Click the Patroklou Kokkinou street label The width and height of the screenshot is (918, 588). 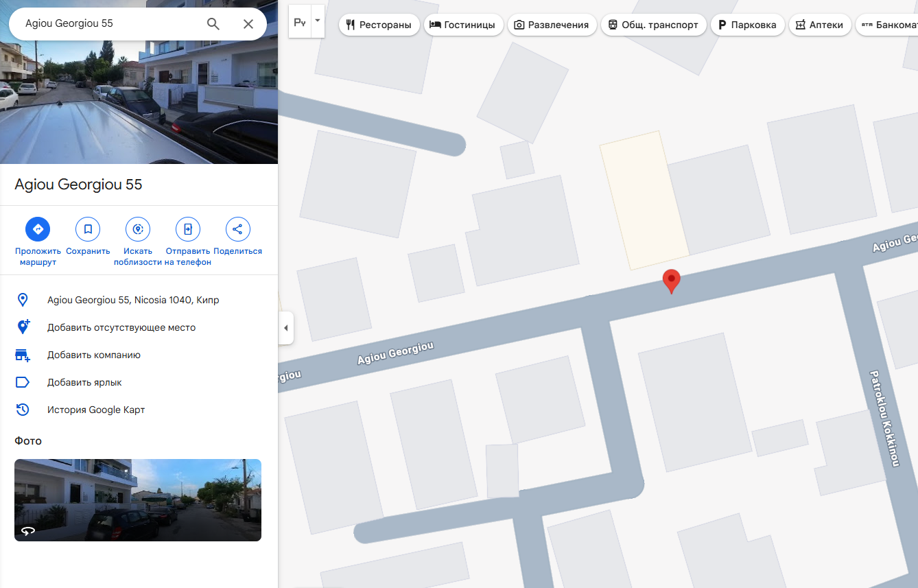[x=884, y=419]
